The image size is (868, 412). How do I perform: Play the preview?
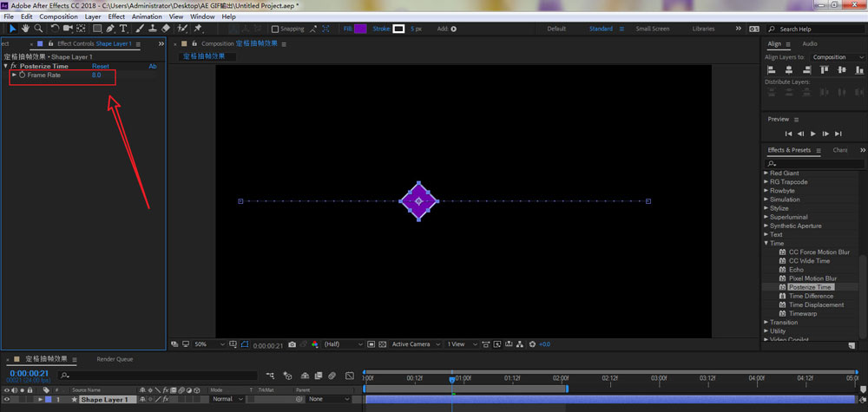[812, 134]
